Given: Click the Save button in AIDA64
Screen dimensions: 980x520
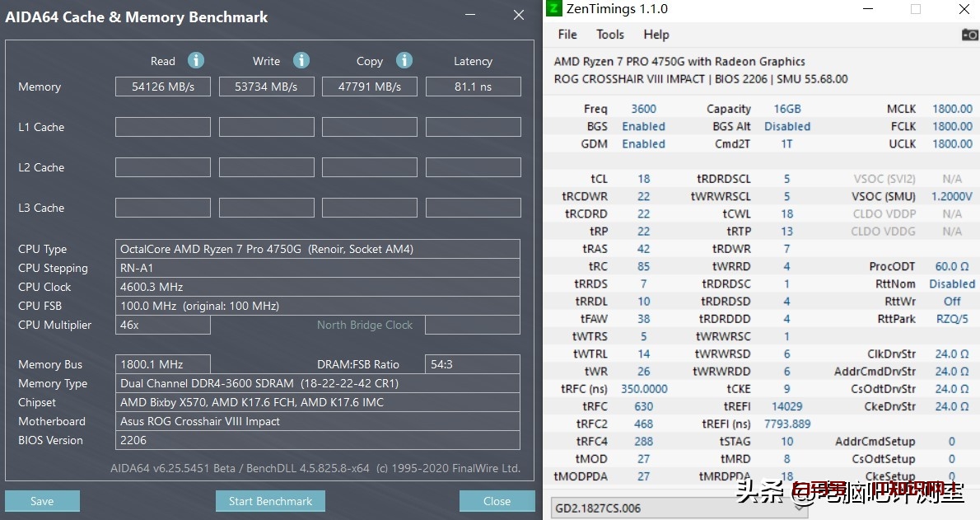Looking at the screenshot, I should point(42,501).
